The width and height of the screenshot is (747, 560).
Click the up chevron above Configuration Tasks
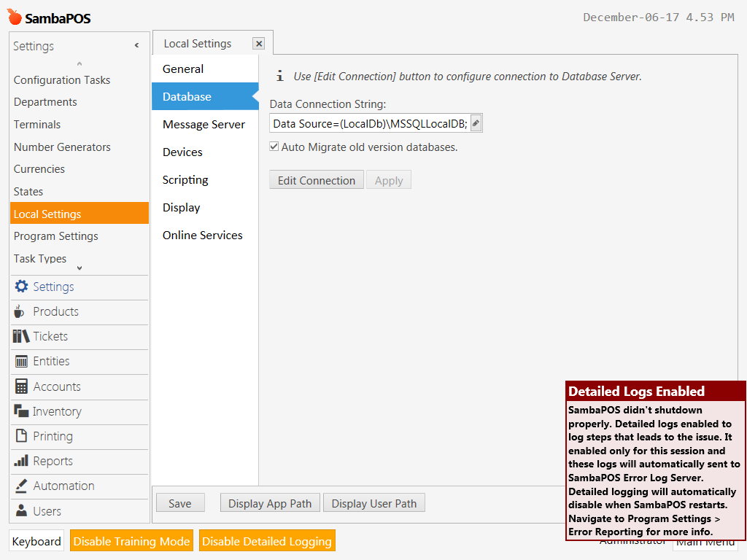79,64
